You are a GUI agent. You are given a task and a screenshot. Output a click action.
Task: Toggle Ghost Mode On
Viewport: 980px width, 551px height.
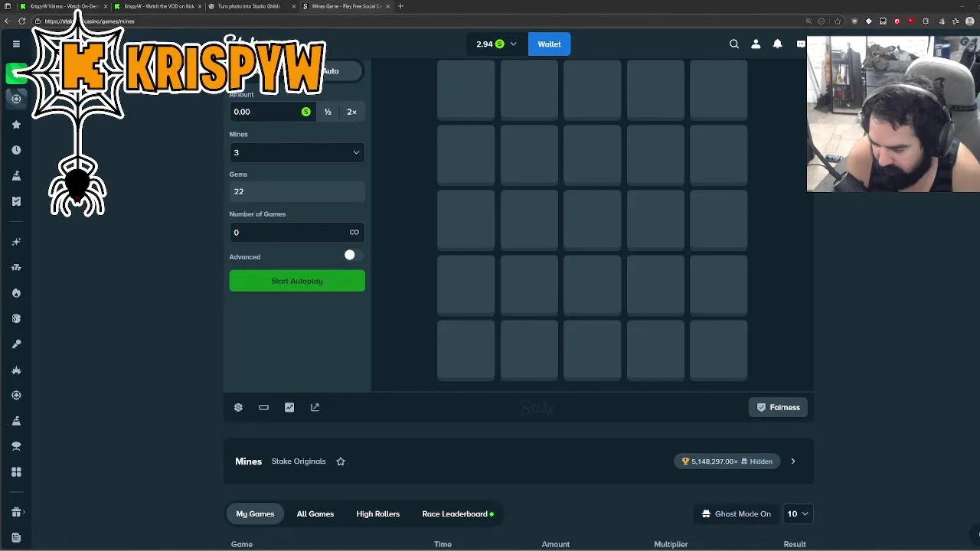737,514
